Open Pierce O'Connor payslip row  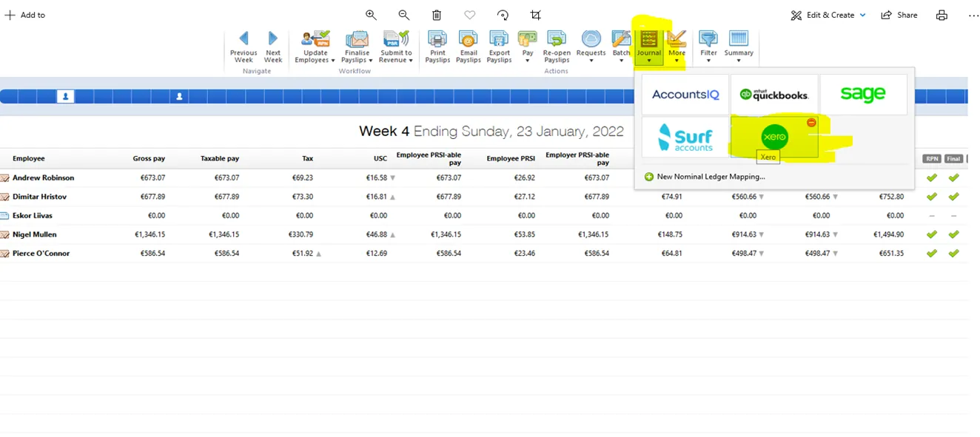484,253
